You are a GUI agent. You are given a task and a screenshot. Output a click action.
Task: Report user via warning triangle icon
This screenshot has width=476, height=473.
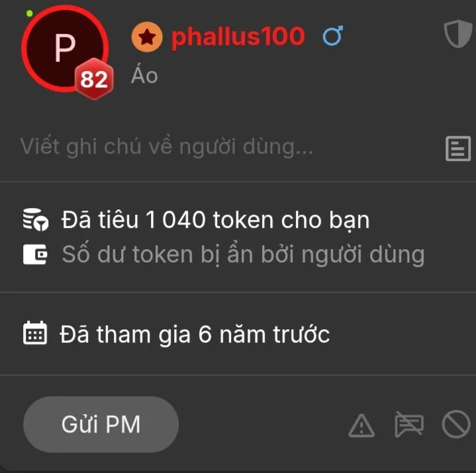[x=361, y=425]
